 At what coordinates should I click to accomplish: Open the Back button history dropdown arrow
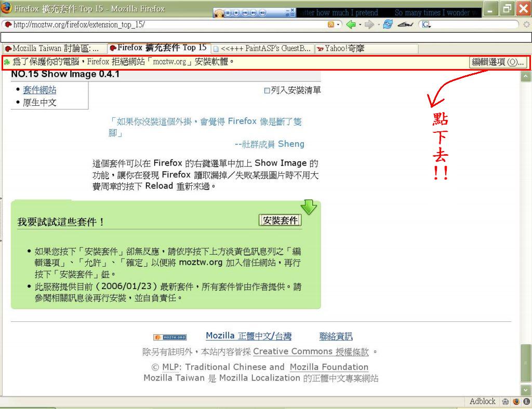click(360, 24)
